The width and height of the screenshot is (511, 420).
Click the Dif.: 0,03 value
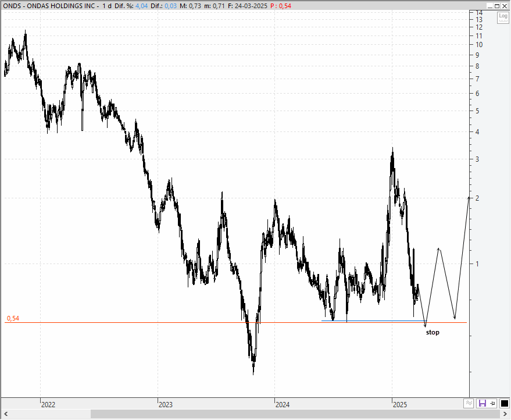pyautogui.click(x=163, y=6)
